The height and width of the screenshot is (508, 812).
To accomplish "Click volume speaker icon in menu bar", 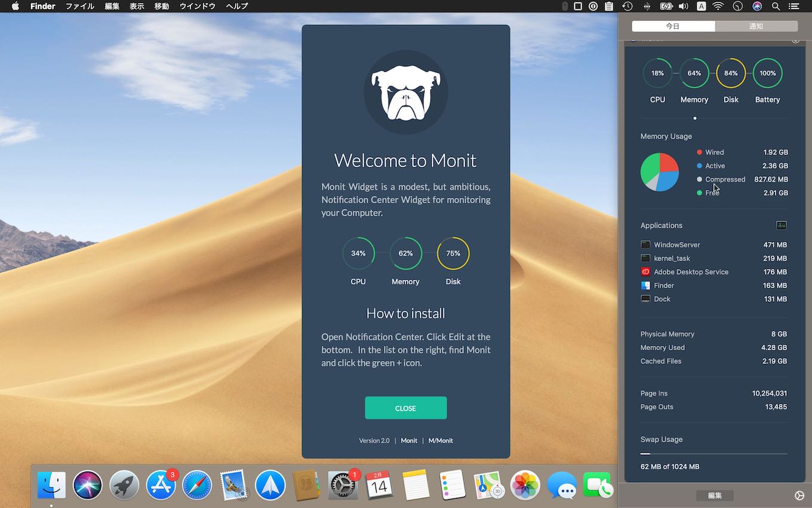I will pyautogui.click(x=684, y=6).
